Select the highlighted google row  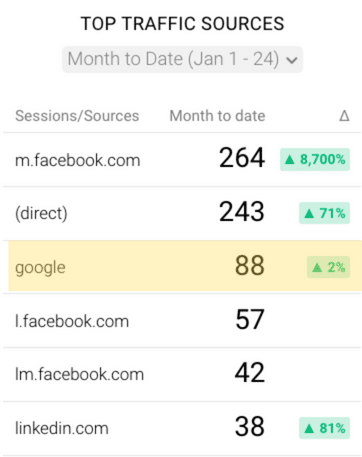[x=185, y=267]
